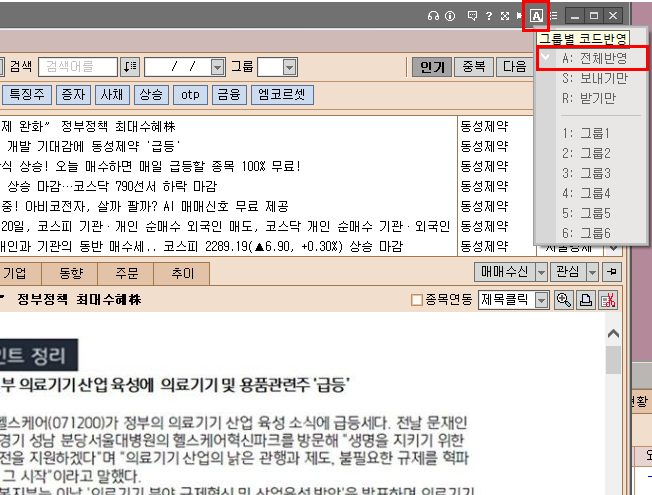Choose '5: 그룹5' in the menu
652x495 pixels.
[592, 213]
